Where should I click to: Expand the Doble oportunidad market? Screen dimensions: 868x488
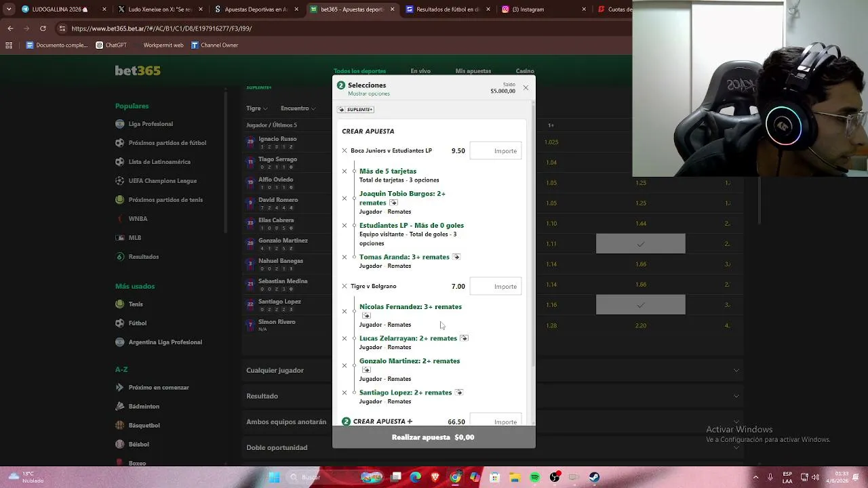coord(493,447)
